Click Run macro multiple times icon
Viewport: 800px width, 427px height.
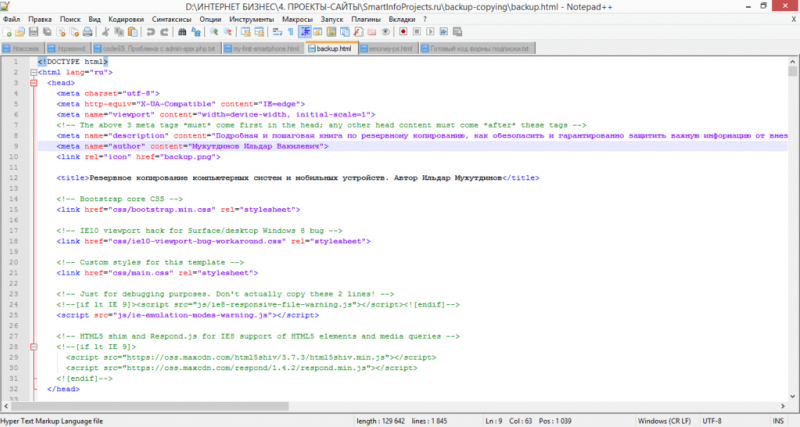coord(443,32)
